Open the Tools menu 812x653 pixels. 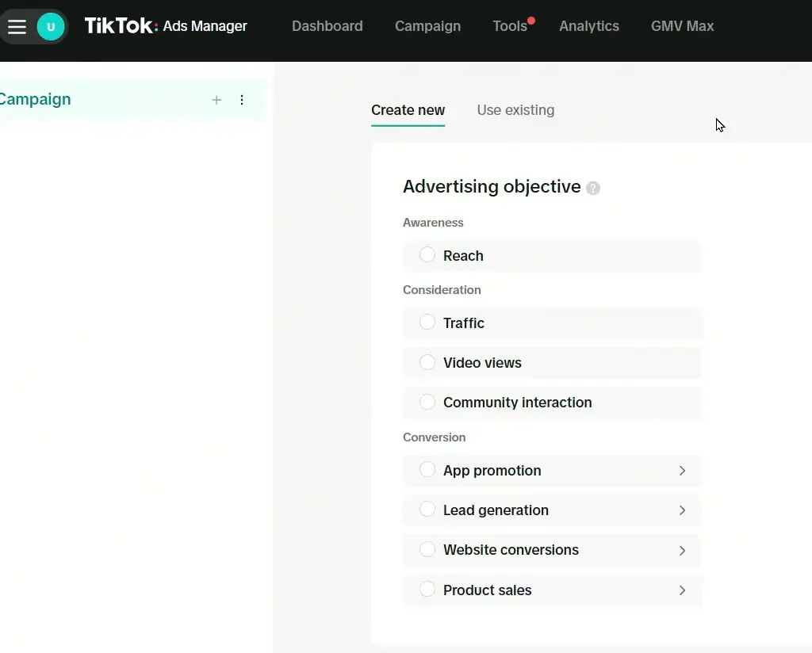(x=509, y=26)
